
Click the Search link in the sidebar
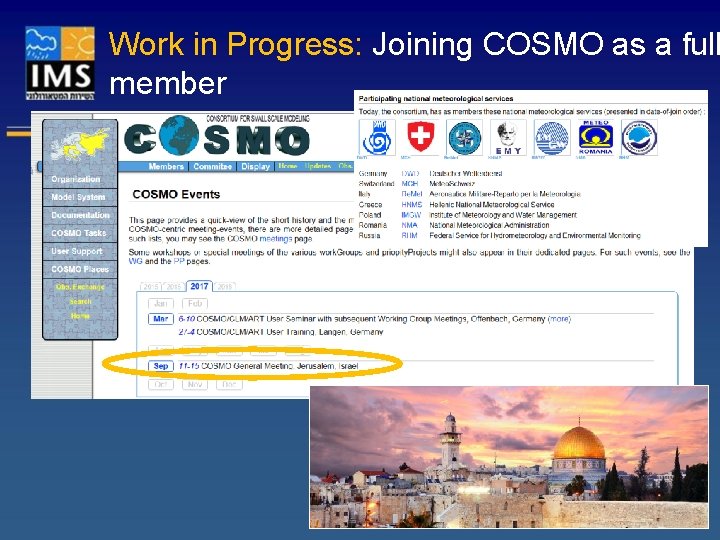tap(80, 301)
